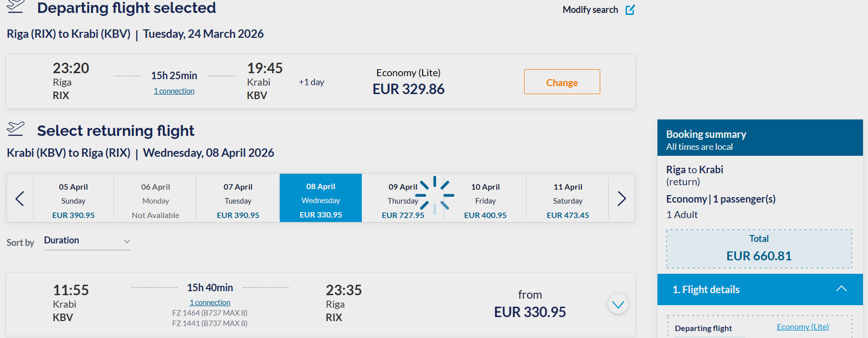
Task: Open the returning flight 1 connection link
Action: tap(210, 303)
